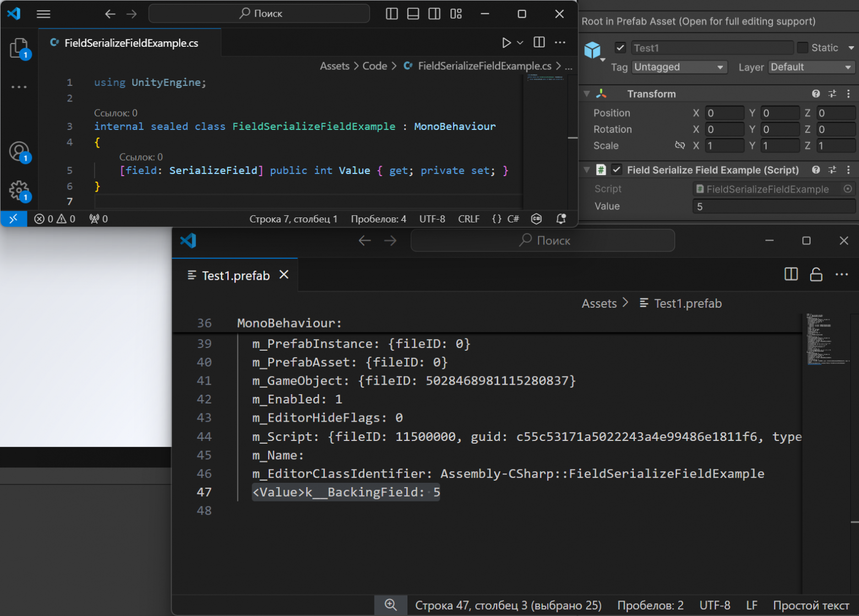The image size is (859, 616).
Task: Click the notifications bell in status bar
Action: tap(561, 219)
